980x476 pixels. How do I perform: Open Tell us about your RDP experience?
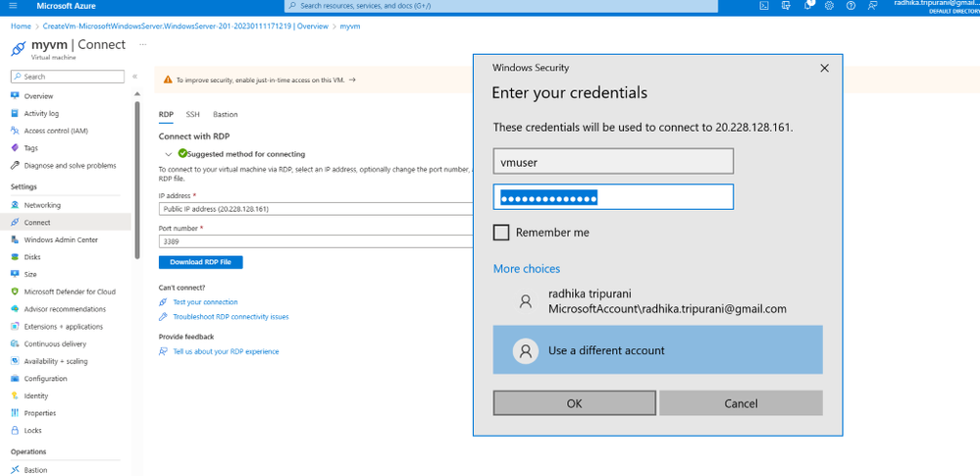tap(226, 351)
